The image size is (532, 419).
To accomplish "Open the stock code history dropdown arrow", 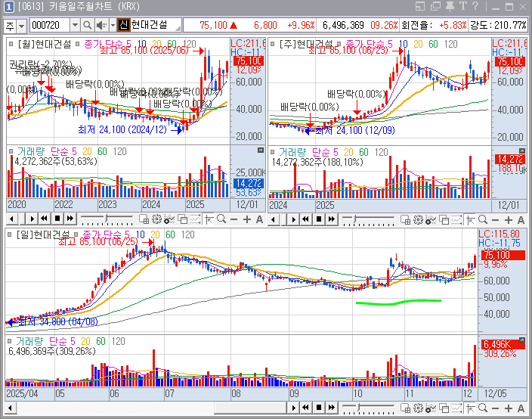I will point(75,25).
